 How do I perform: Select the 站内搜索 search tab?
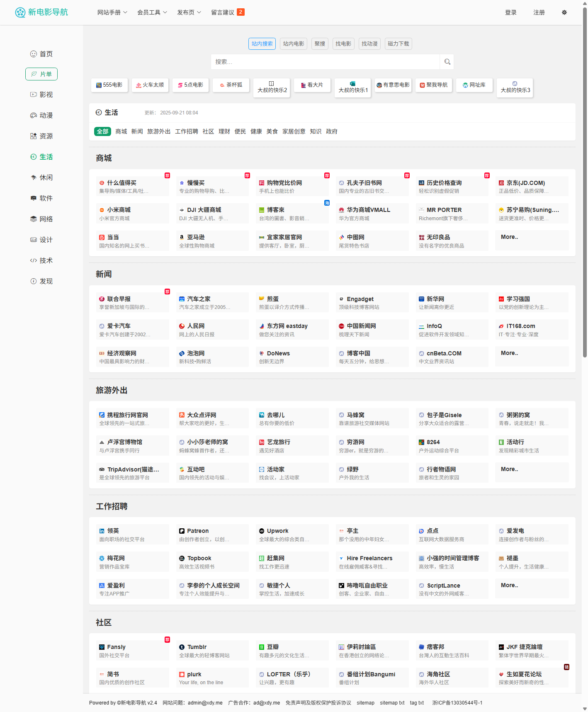click(262, 44)
